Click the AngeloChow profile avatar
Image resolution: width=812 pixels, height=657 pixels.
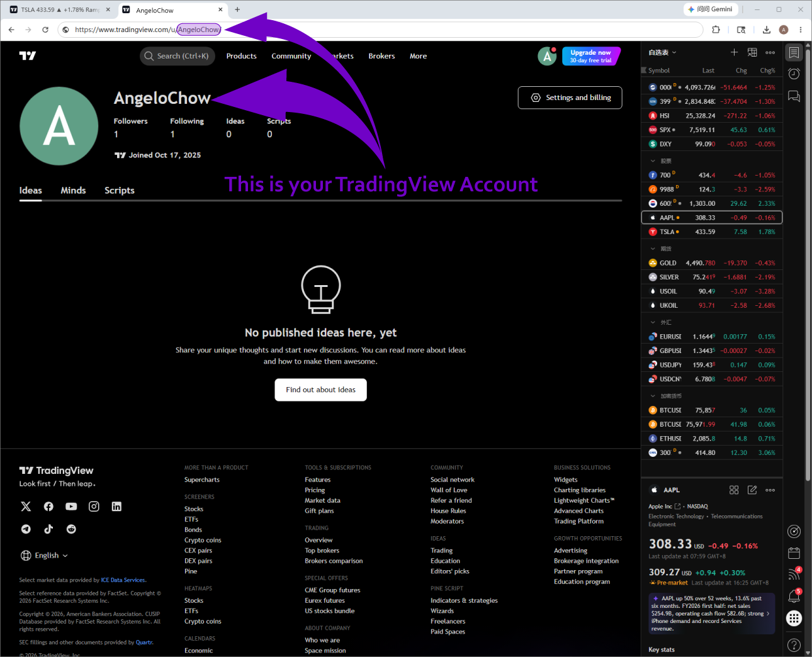[59, 126]
